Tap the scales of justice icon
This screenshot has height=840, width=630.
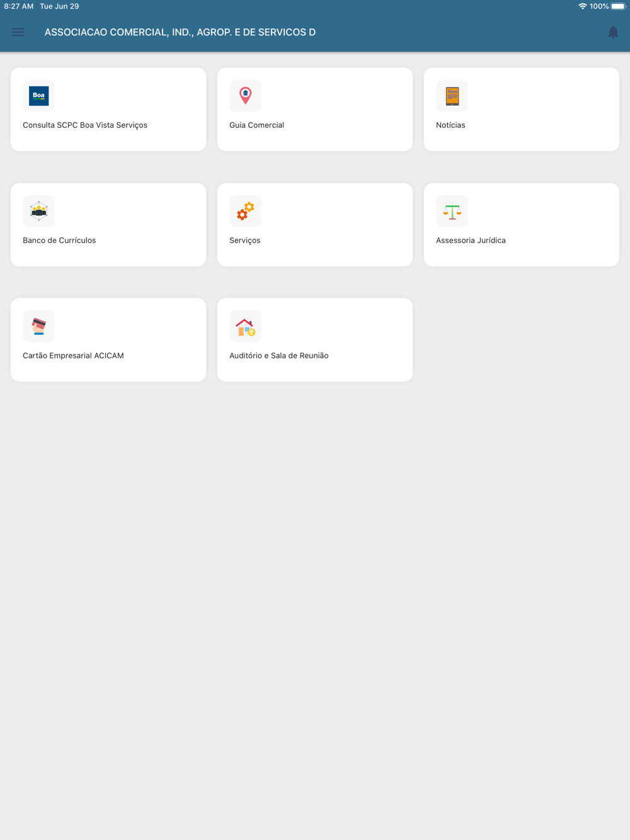[452, 211]
